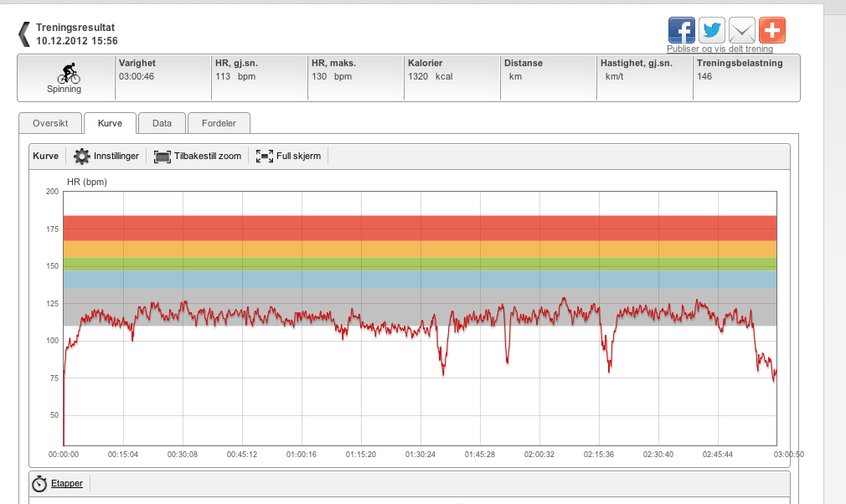Share training on Twitter

point(712,30)
